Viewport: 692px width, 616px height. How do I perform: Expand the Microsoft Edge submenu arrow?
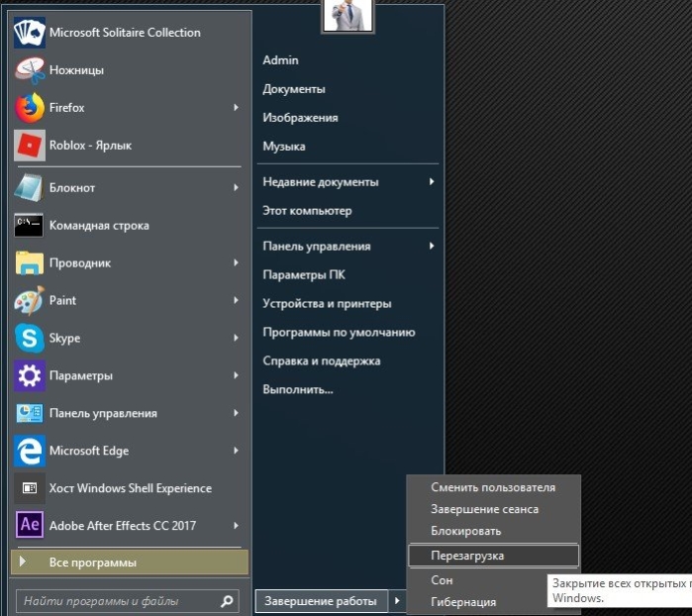tap(236, 451)
